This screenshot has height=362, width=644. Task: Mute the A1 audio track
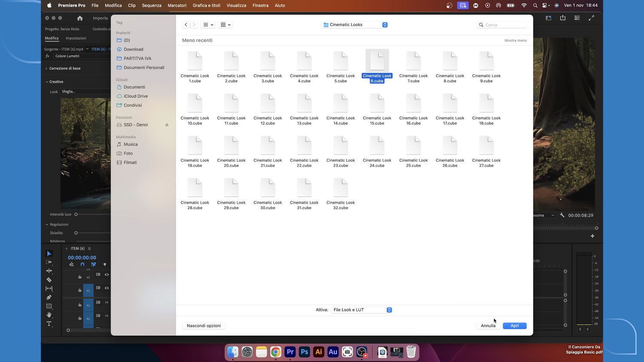click(x=107, y=302)
